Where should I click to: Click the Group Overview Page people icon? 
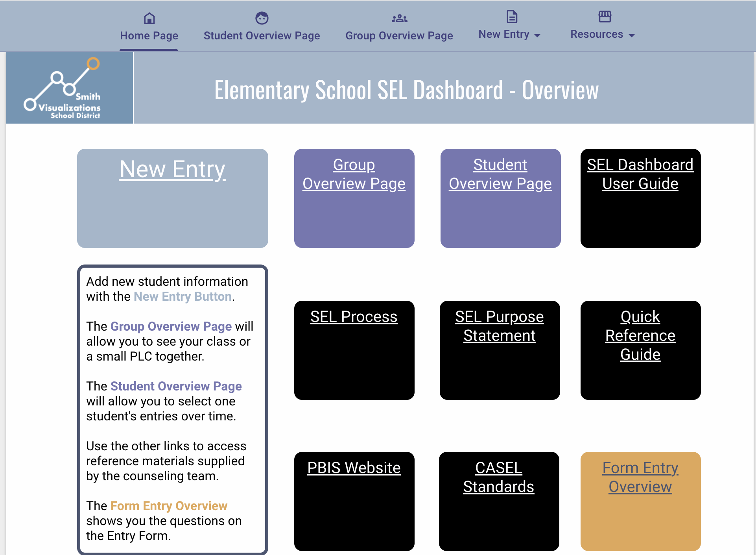coord(399,18)
